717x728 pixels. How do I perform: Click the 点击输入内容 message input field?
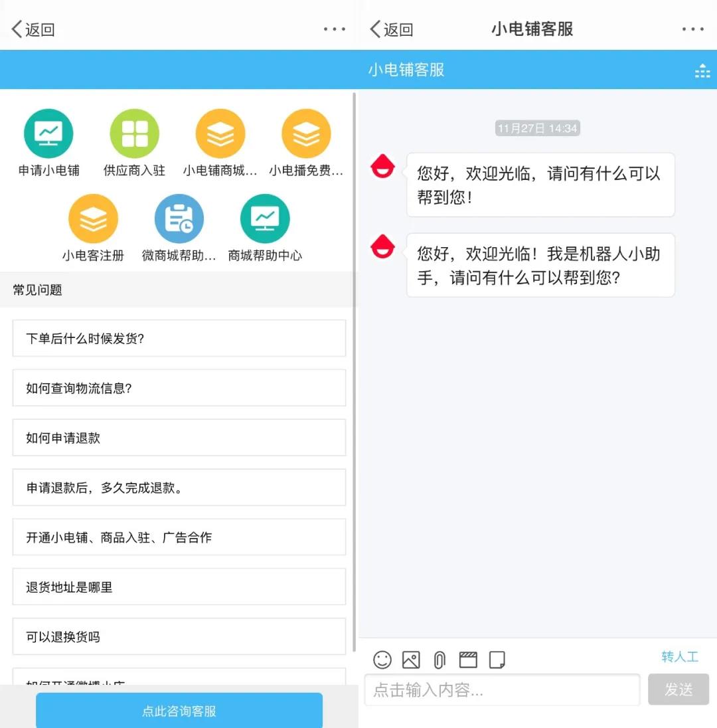point(502,690)
